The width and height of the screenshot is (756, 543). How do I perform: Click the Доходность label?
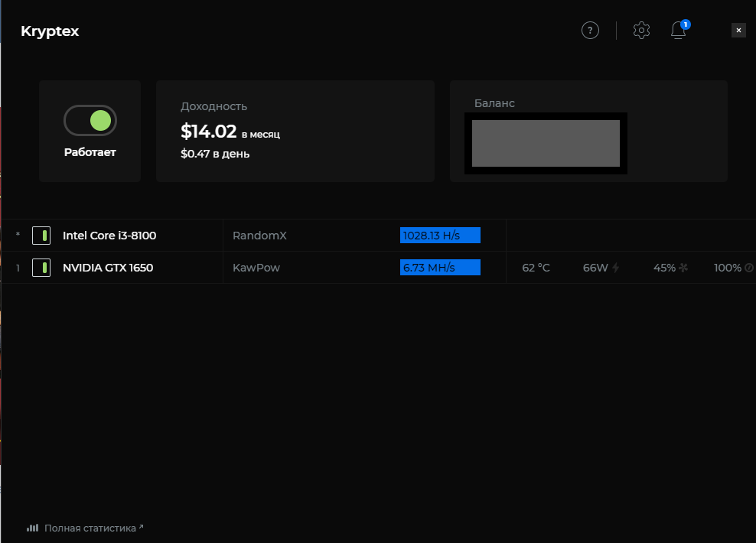(x=213, y=106)
